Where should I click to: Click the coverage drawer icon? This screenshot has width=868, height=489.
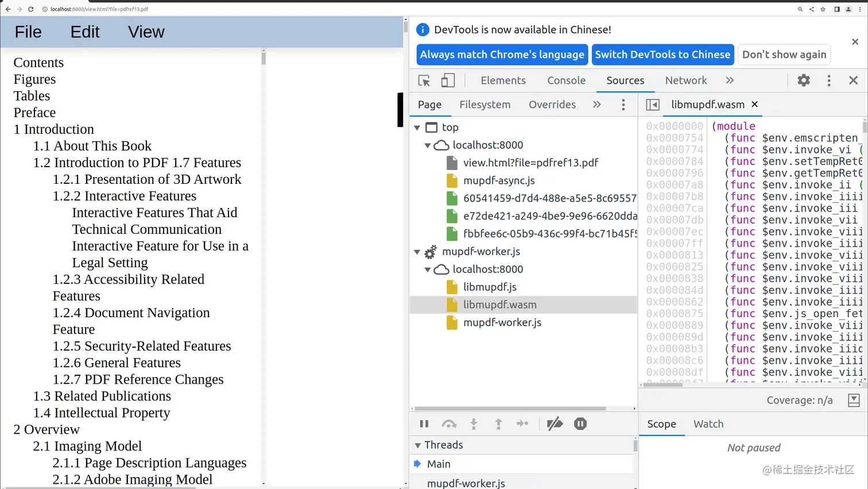point(854,400)
